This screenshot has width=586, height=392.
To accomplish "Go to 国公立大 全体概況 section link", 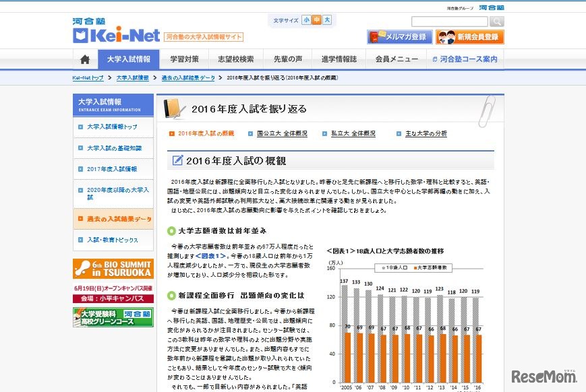I will click(281, 134).
